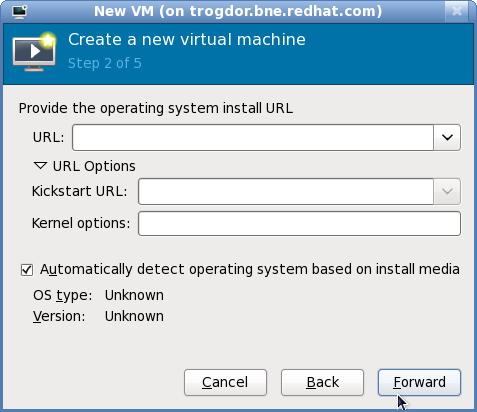This screenshot has width=477, height=412.
Task: Click the 'Kickstart URL:' label
Action: click(79, 191)
